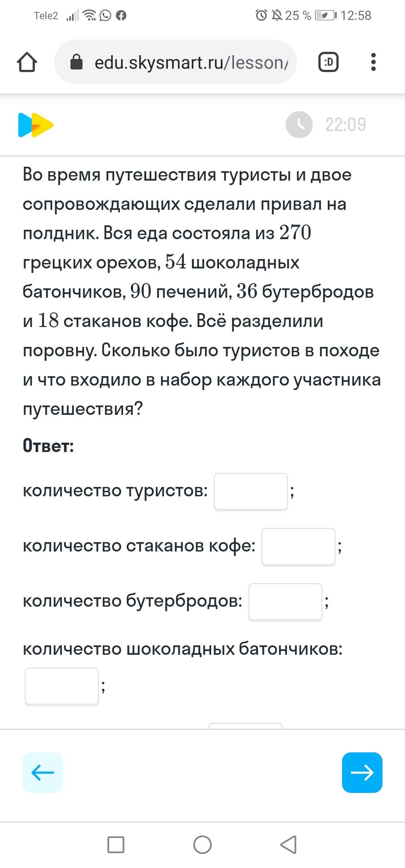Focus the шоколадных батончиков input field
The image size is (405, 868).
tap(62, 686)
